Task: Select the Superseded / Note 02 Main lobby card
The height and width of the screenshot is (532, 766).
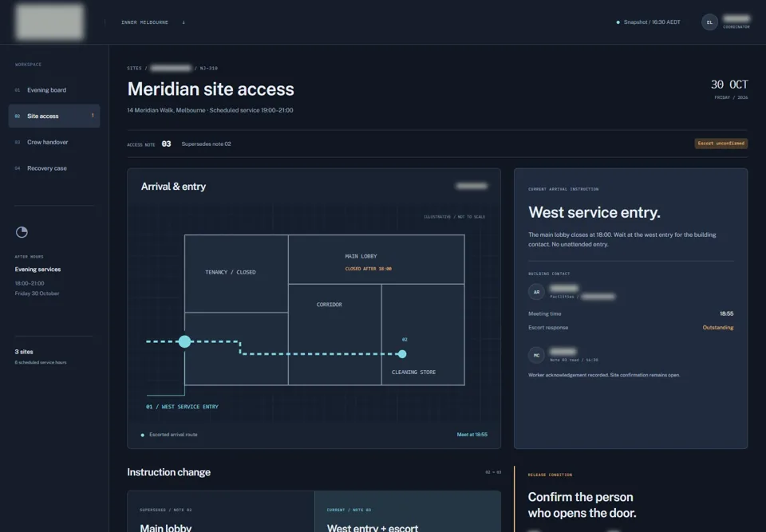Action: coord(221,511)
